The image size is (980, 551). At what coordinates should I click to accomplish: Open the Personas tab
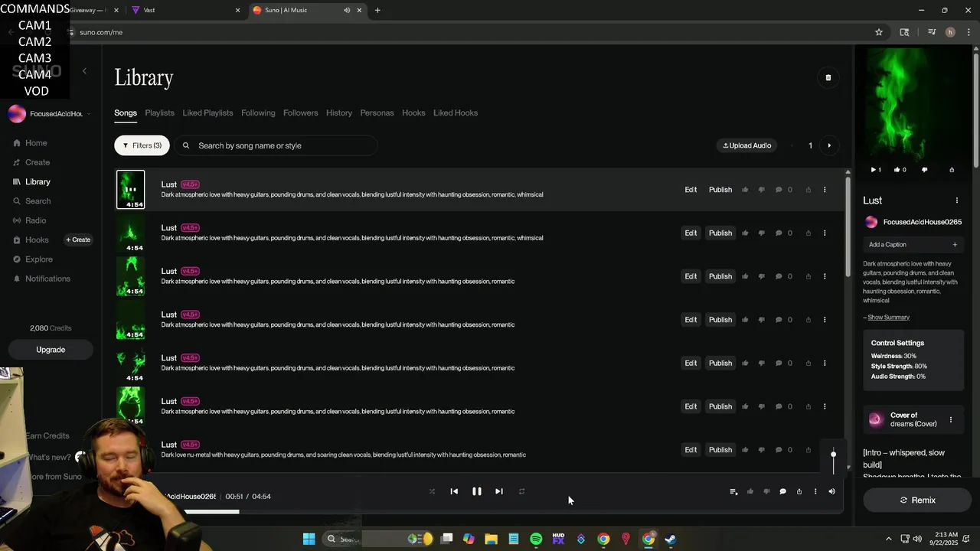coord(377,112)
